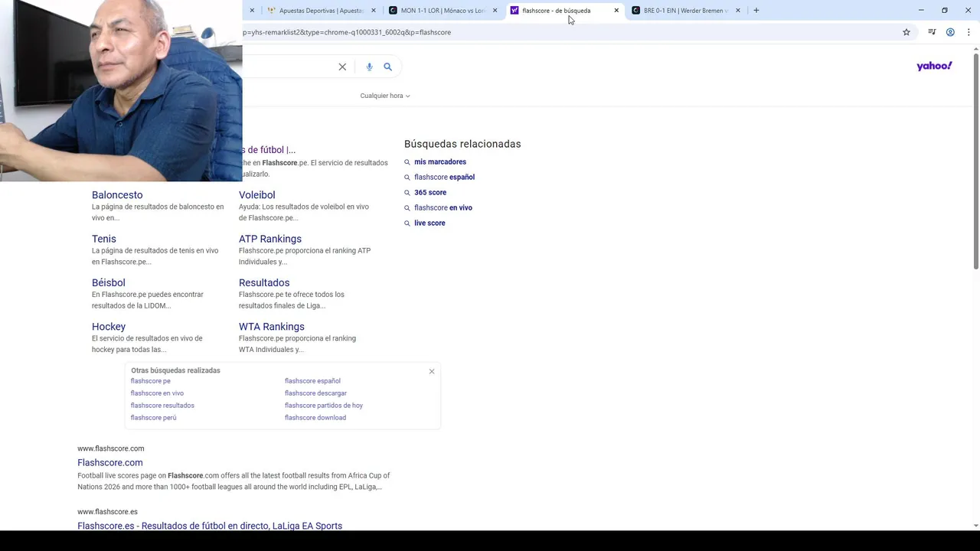Click the www.flashscore.es URL text
The height and width of the screenshot is (551, 980).
tap(107, 512)
